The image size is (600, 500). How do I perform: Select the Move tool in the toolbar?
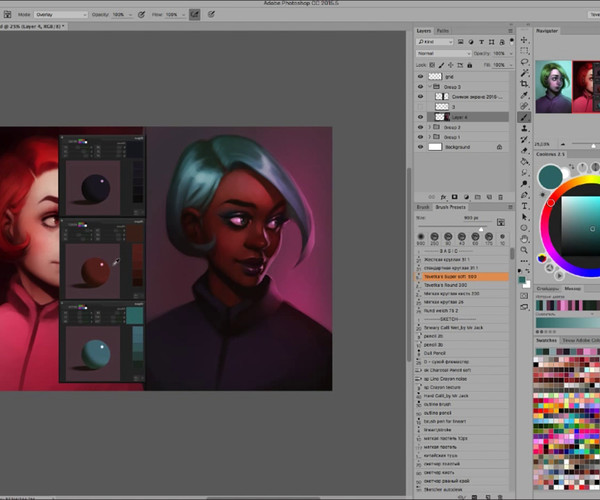point(525,40)
